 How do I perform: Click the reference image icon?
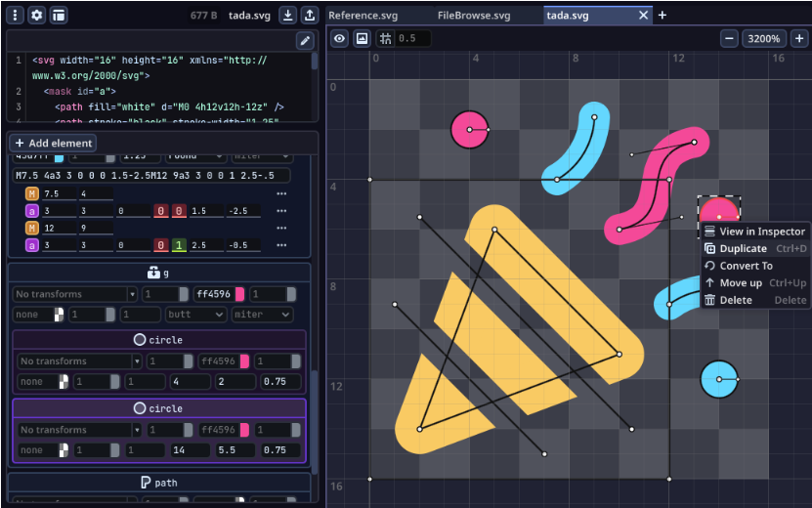[362, 38]
